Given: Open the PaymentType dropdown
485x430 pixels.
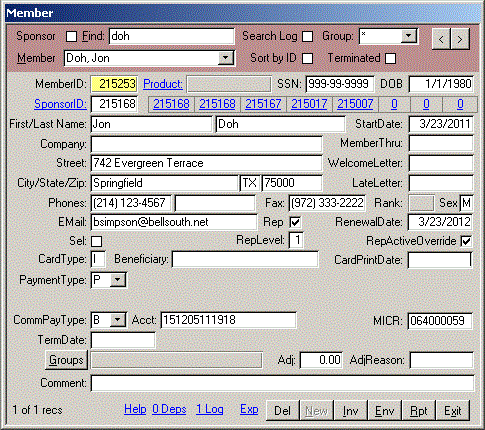Looking at the screenshot, I should pos(117,280).
